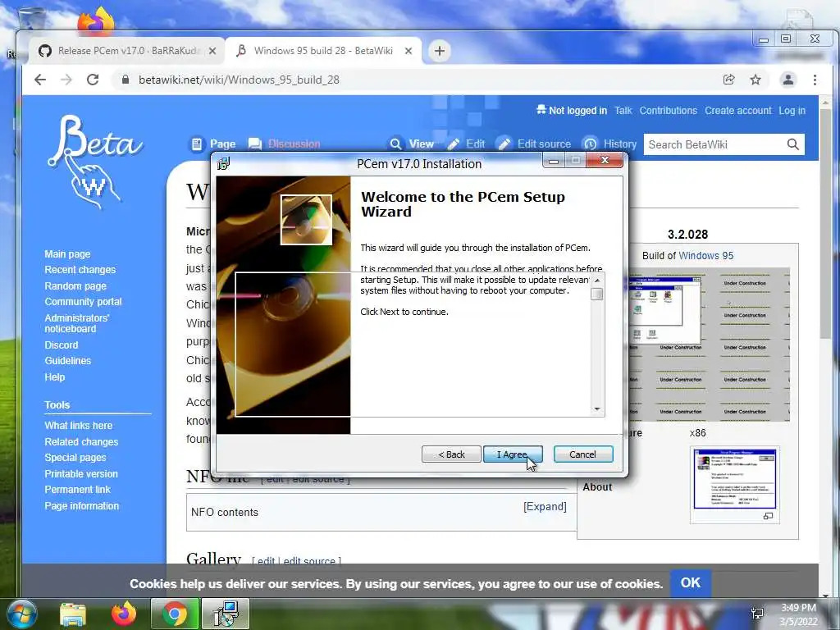Click the I Agree button in PCem installer
The image size is (840, 630).
click(513, 454)
